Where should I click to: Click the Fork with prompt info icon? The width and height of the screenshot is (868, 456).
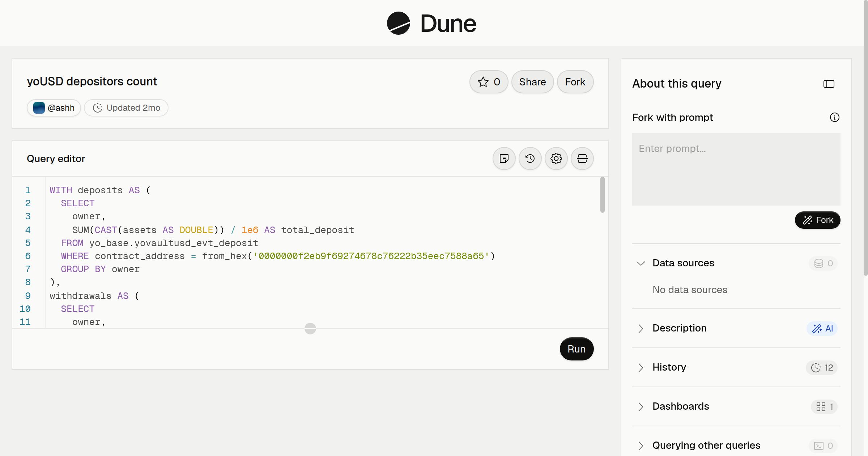pos(834,117)
